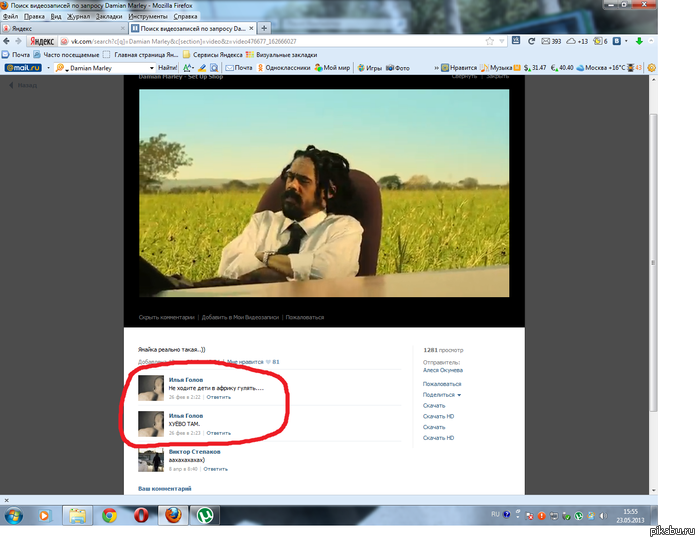This screenshot has width=700, height=542.
Task: Open Игры toolbar shortcut
Action: point(370,68)
